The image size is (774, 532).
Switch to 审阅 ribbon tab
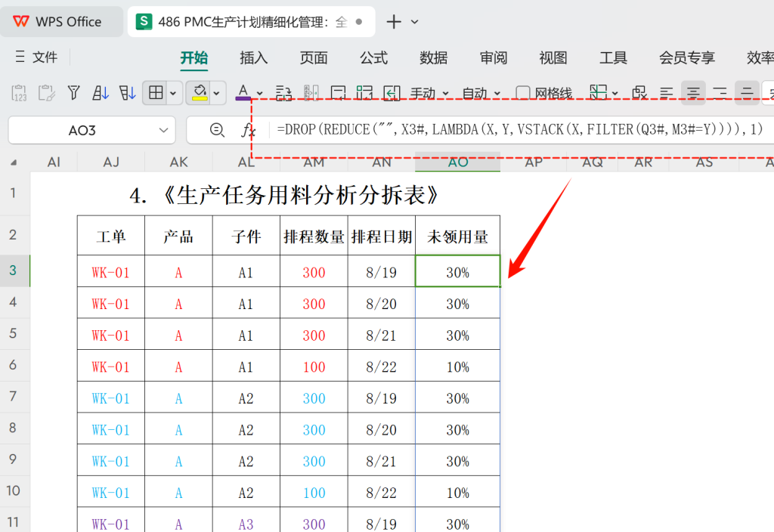click(494, 57)
